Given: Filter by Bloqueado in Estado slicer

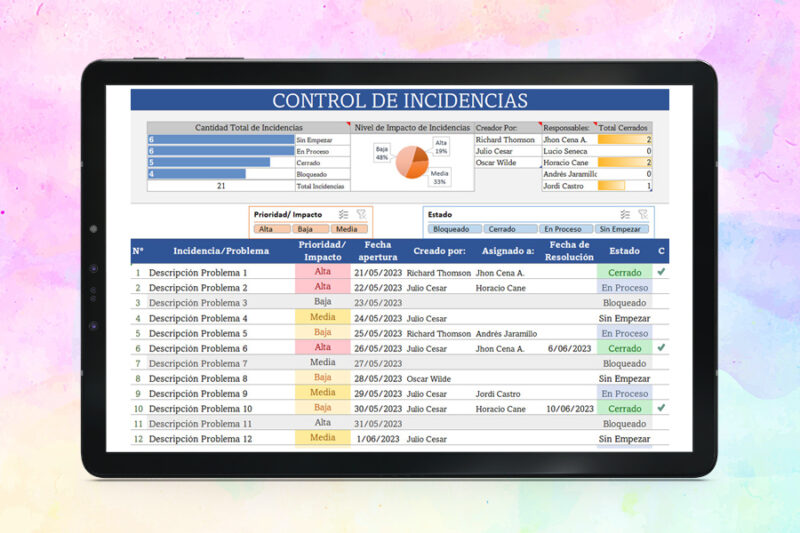Looking at the screenshot, I should coord(454,229).
